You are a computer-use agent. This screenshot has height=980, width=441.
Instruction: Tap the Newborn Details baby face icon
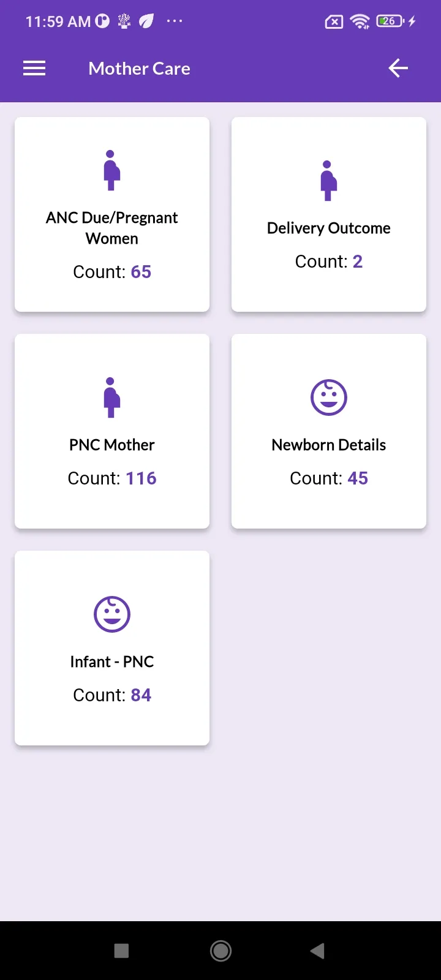[x=329, y=398]
